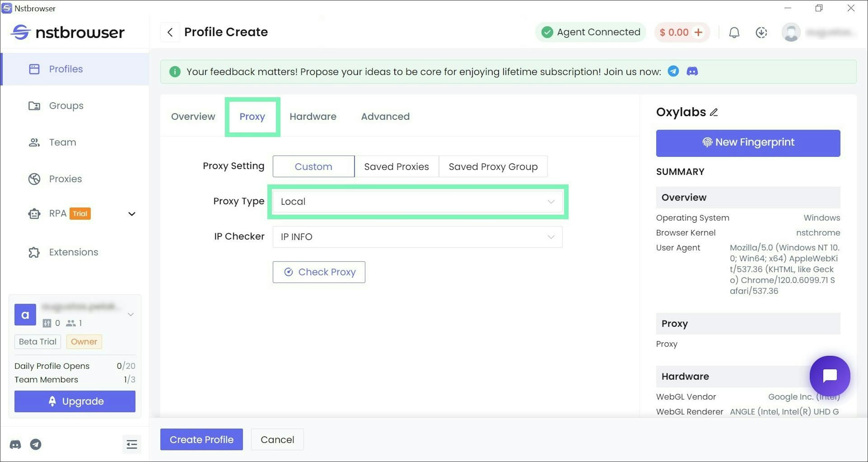The image size is (868, 462).
Task: Click the Proxy summary header
Action: click(748, 324)
